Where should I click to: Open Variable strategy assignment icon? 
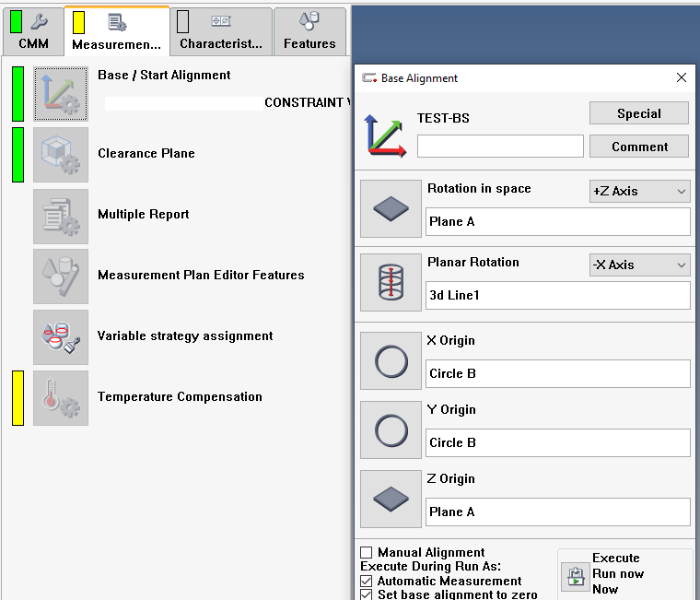(x=61, y=337)
